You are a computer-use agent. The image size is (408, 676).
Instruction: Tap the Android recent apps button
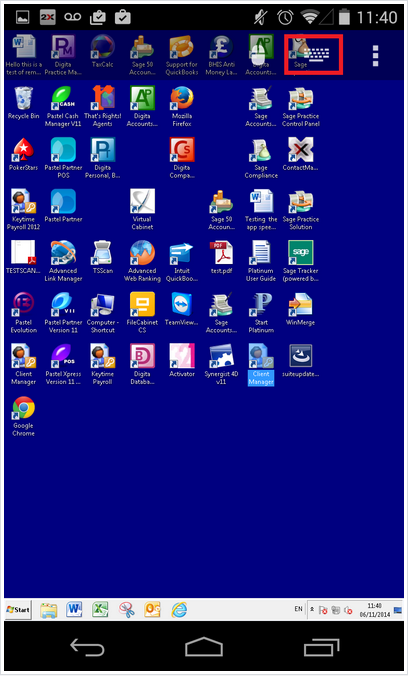click(321, 648)
